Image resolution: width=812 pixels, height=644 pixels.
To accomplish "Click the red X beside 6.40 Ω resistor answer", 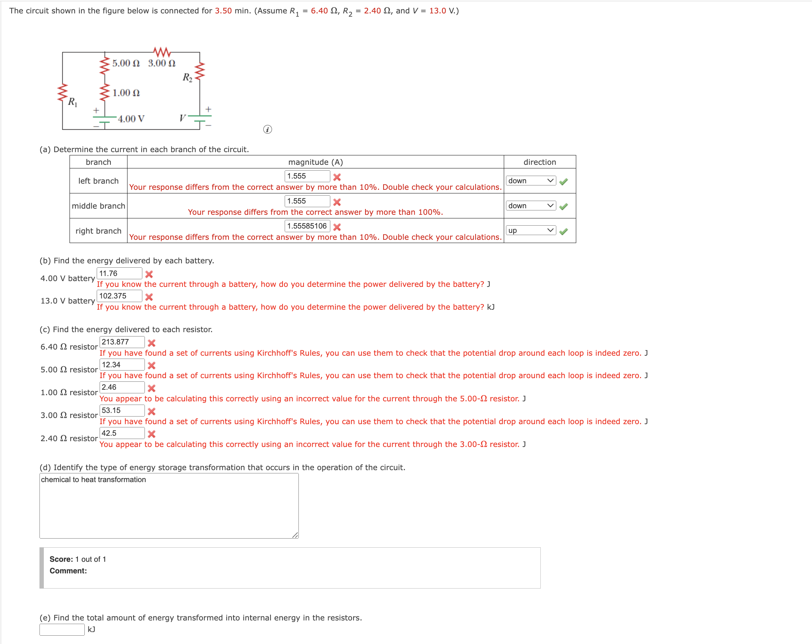I will (152, 343).
